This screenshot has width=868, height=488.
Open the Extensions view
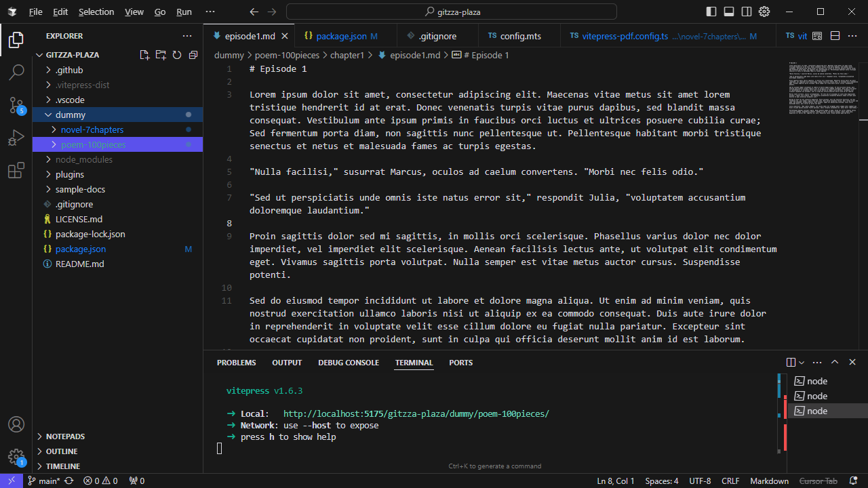16,171
